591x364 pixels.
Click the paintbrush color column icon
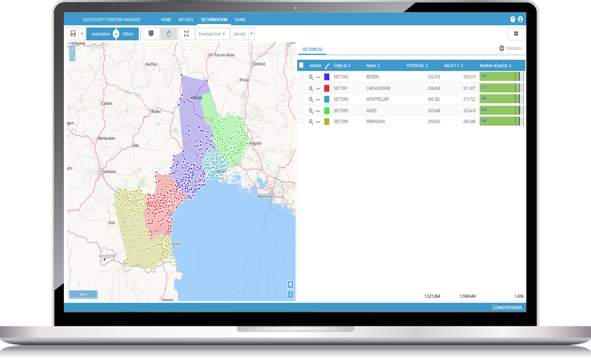point(327,66)
